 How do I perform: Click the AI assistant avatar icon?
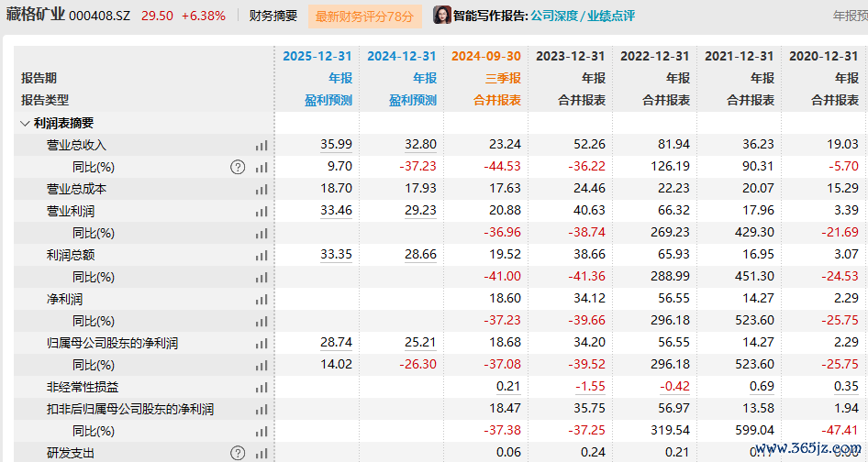[x=441, y=15]
